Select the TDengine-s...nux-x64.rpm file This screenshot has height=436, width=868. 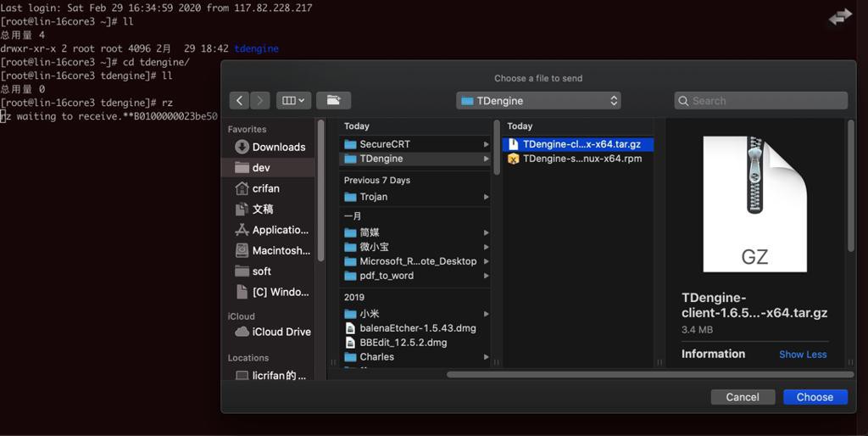click(578, 159)
